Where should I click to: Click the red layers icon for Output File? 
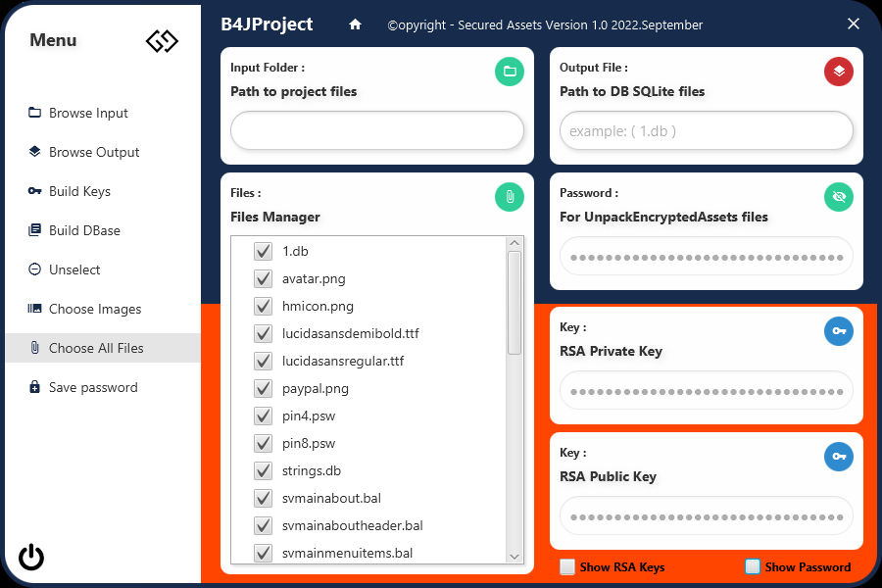(839, 72)
